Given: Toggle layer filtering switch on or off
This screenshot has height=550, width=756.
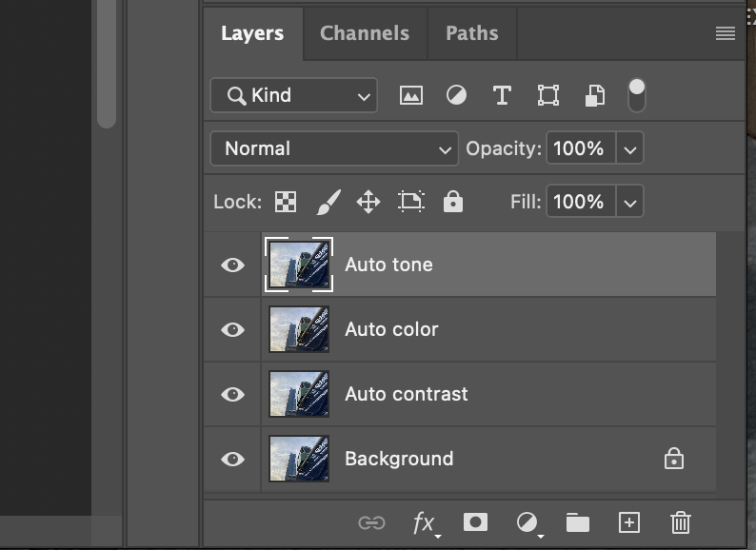Looking at the screenshot, I should coord(637,95).
